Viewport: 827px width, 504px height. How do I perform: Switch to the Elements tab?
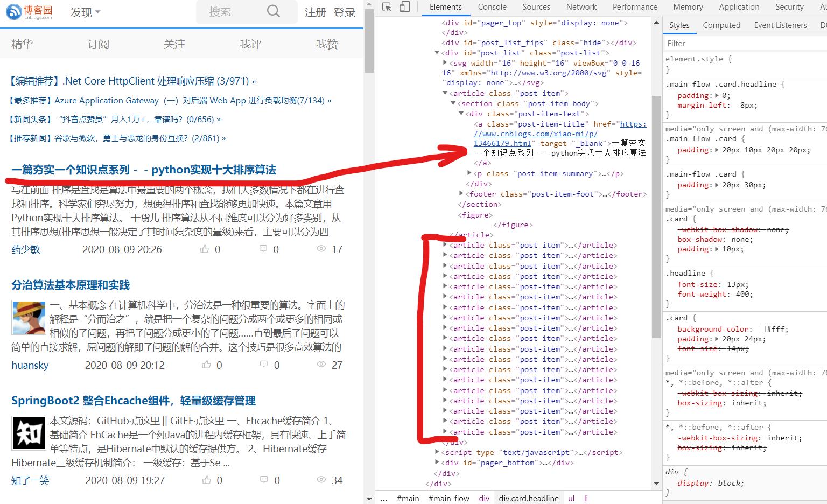tap(446, 7)
